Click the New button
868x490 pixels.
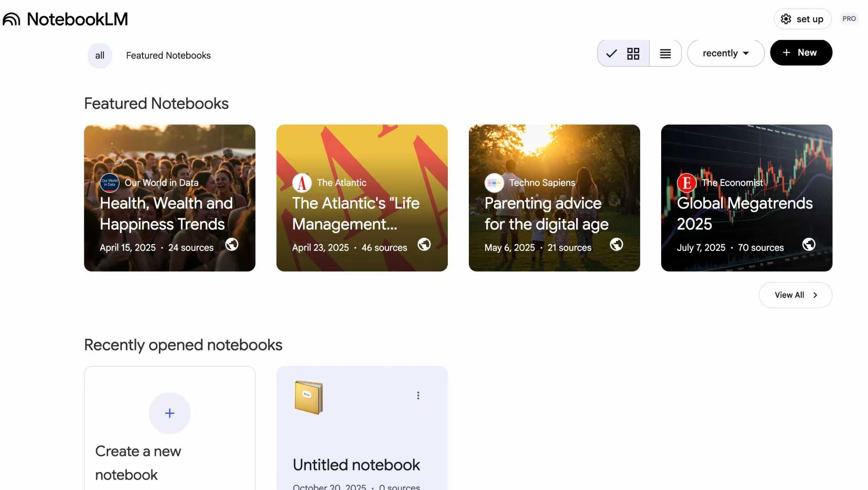(x=801, y=52)
